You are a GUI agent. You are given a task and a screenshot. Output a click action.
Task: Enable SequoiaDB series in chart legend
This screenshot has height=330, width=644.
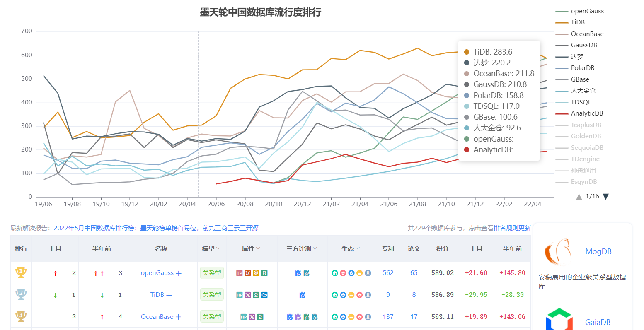(x=580, y=148)
